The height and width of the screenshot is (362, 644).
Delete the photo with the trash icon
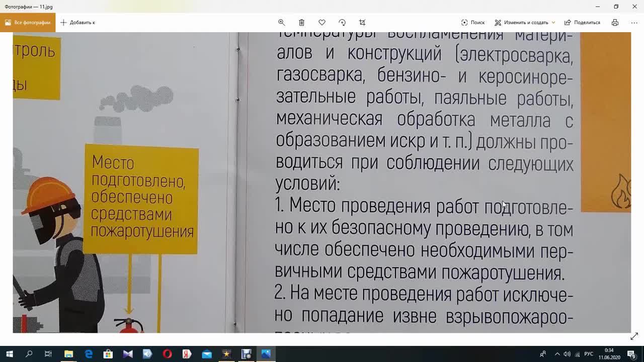point(301,23)
